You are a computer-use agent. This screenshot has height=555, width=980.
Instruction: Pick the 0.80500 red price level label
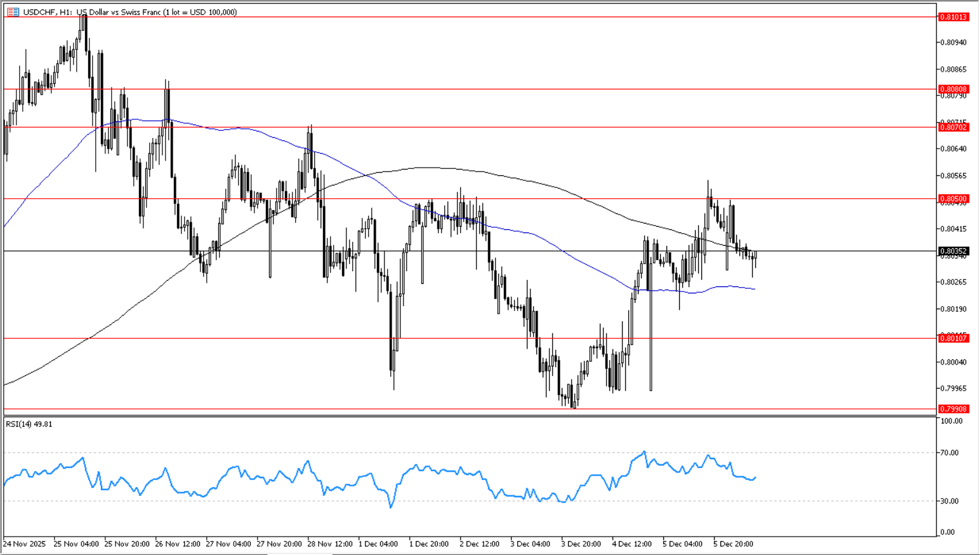point(953,199)
